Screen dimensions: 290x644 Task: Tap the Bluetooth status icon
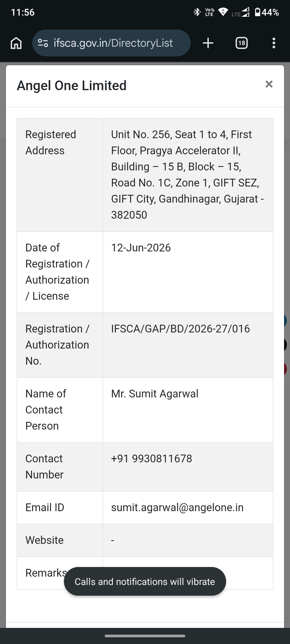197,12
